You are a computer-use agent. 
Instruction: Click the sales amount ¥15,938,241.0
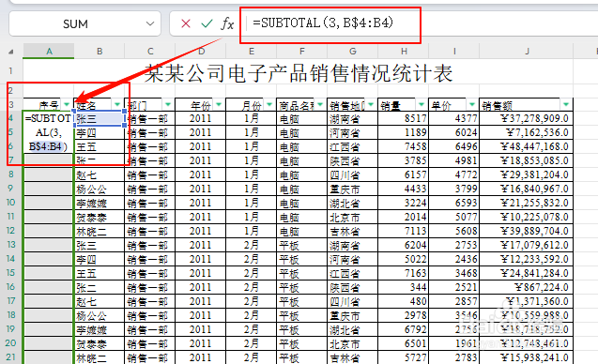(527, 357)
